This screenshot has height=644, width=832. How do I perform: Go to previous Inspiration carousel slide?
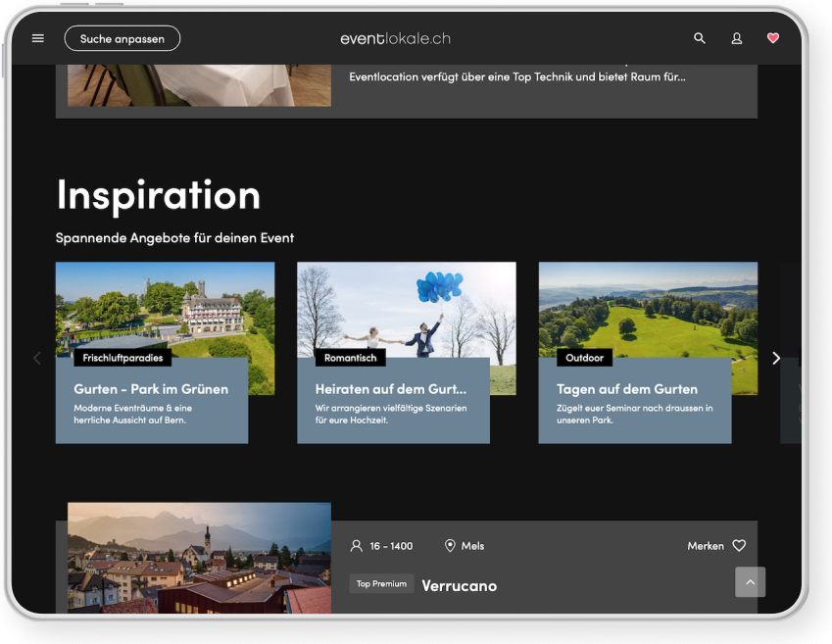[x=36, y=358]
